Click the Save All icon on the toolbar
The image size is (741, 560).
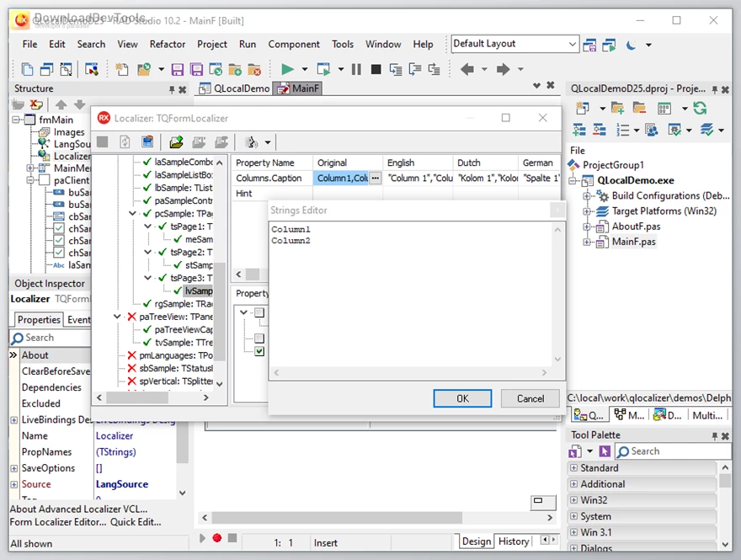coord(195,69)
